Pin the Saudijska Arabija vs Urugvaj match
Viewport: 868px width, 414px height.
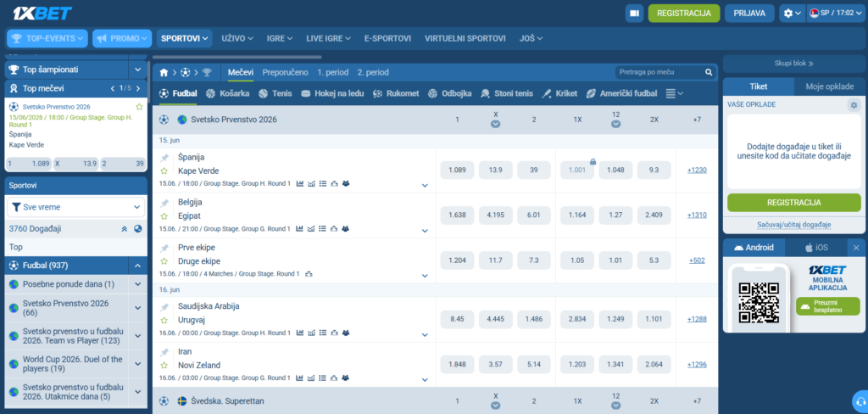(x=164, y=307)
